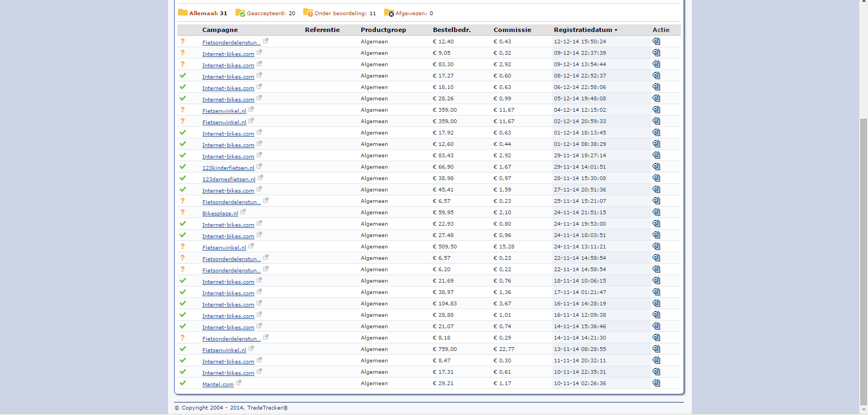Select the € 759,00 order amount cell
This screenshot has width=868, height=415.
(x=445, y=349)
